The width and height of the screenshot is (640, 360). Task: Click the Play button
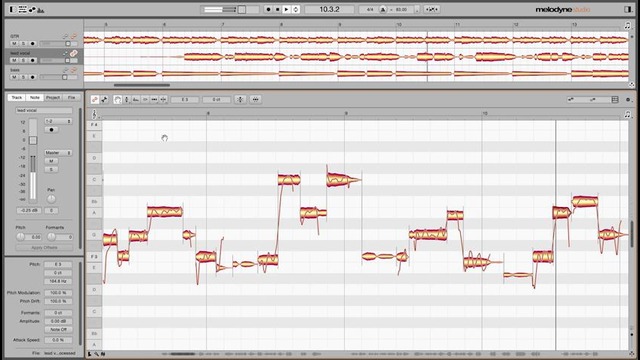click(287, 9)
